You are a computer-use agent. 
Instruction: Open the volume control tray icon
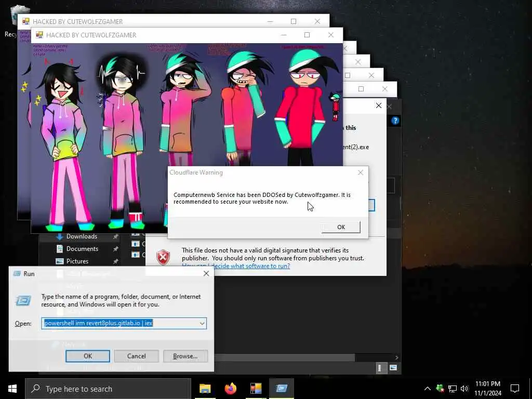click(x=464, y=389)
